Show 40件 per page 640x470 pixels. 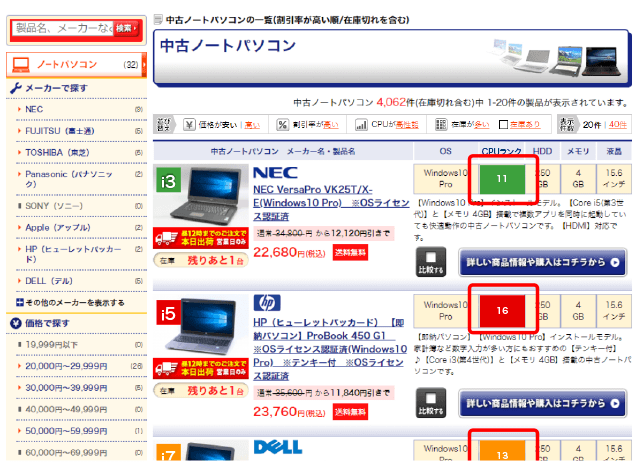tap(618, 125)
